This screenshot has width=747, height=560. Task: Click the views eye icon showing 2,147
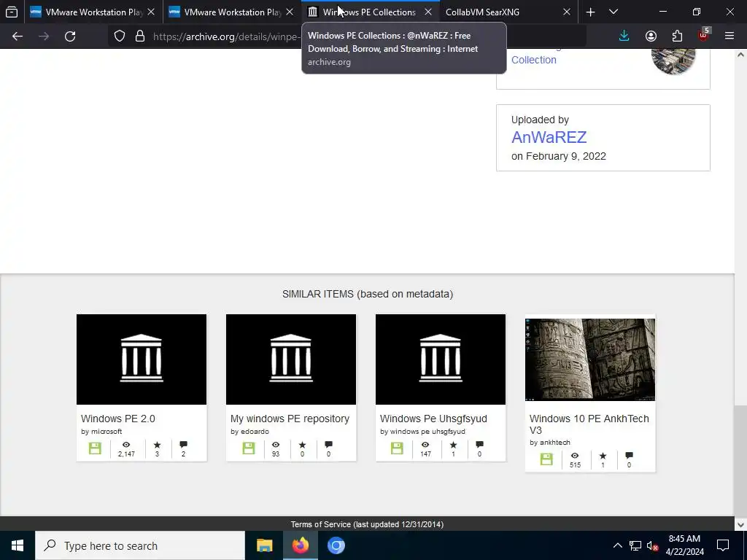(x=126, y=445)
